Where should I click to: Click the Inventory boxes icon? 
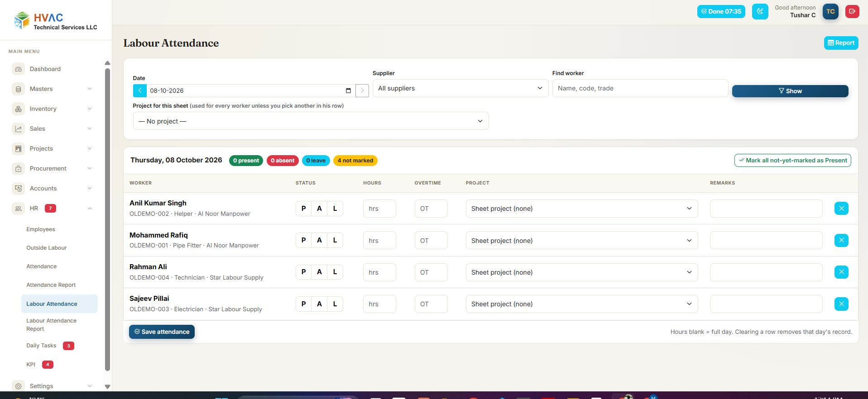tap(19, 109)
